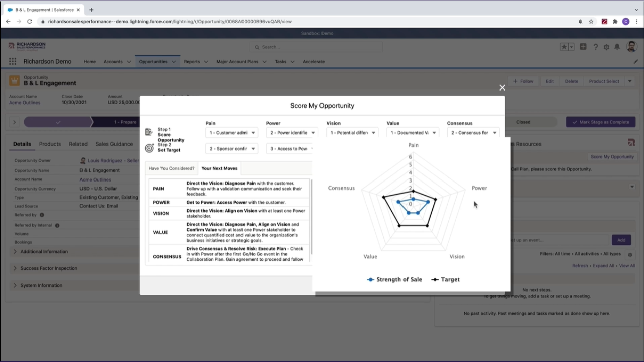
Task: Toggle the Strength of Sale chart series
Action: [394, 279]
